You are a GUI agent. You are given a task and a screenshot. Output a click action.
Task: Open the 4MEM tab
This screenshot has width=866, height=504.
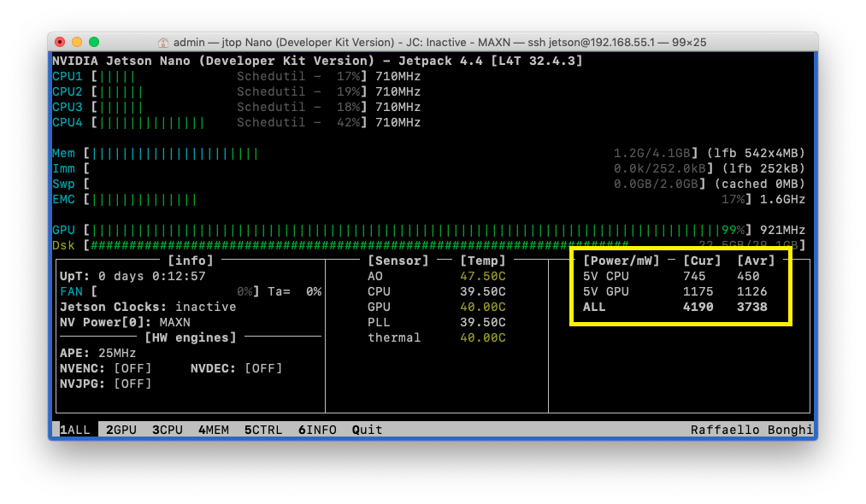213,430
